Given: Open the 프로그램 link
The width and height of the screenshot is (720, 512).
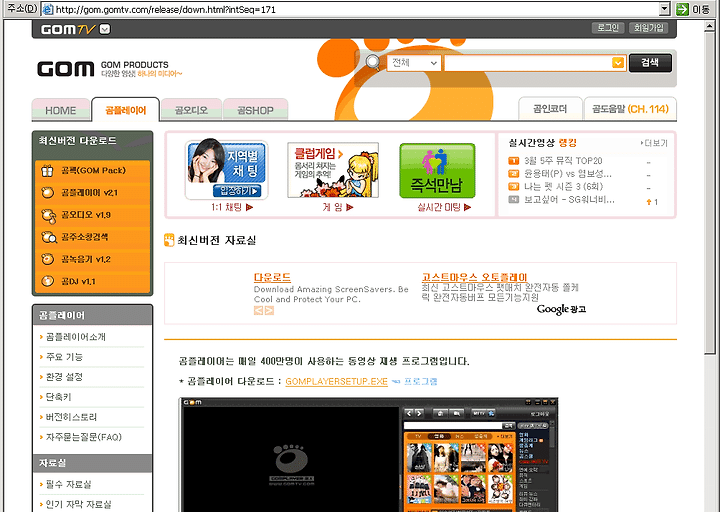Looking at the screenshot, I should pyautogui.click(x=420, y=382).
